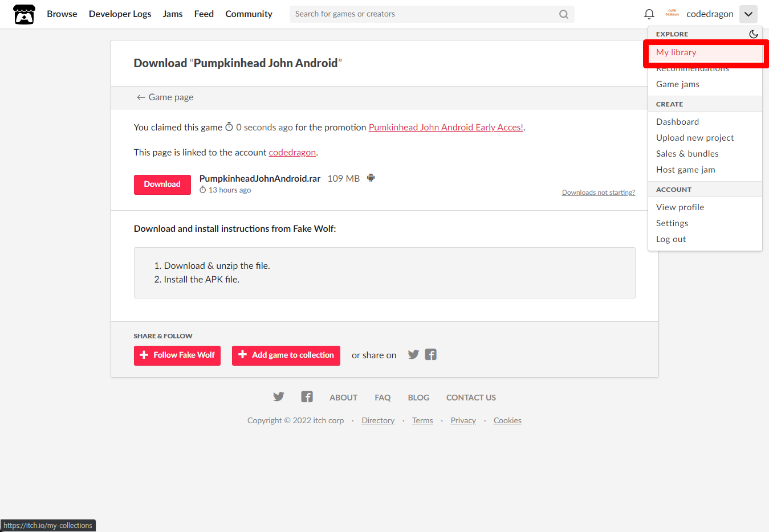Open Downloads not starting link
The height and width of the screenshot is (532, 769).
click(x=599, y=193)
